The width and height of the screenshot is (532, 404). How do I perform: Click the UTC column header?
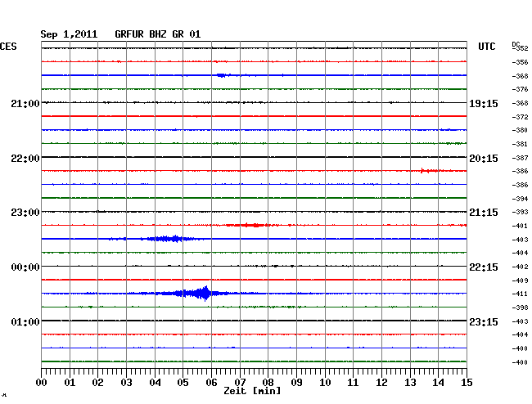pyautogui.click(x=486, y=47)
